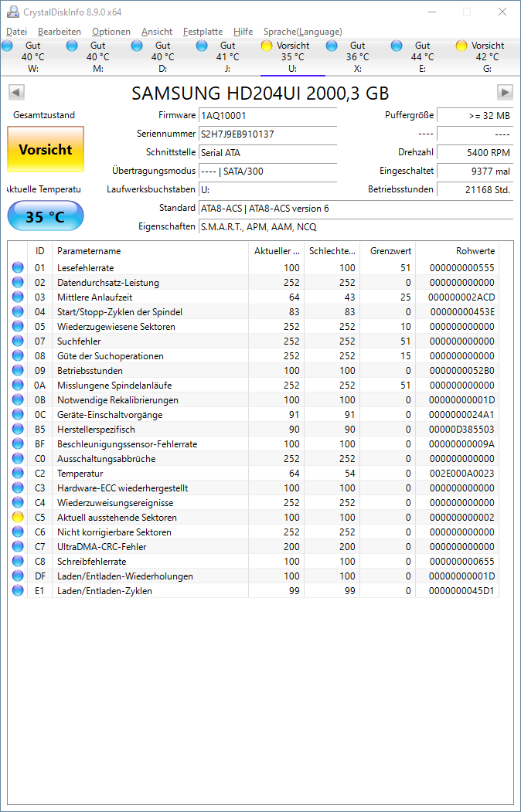Click status icon of Güte der Suchoperationen row
Viewport: 521px width, 812px height.
point(18,356)
